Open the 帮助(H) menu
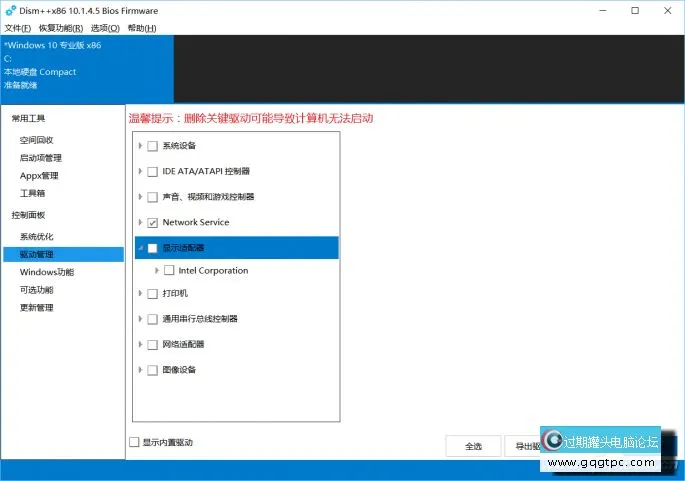 (x=142, y=27)
